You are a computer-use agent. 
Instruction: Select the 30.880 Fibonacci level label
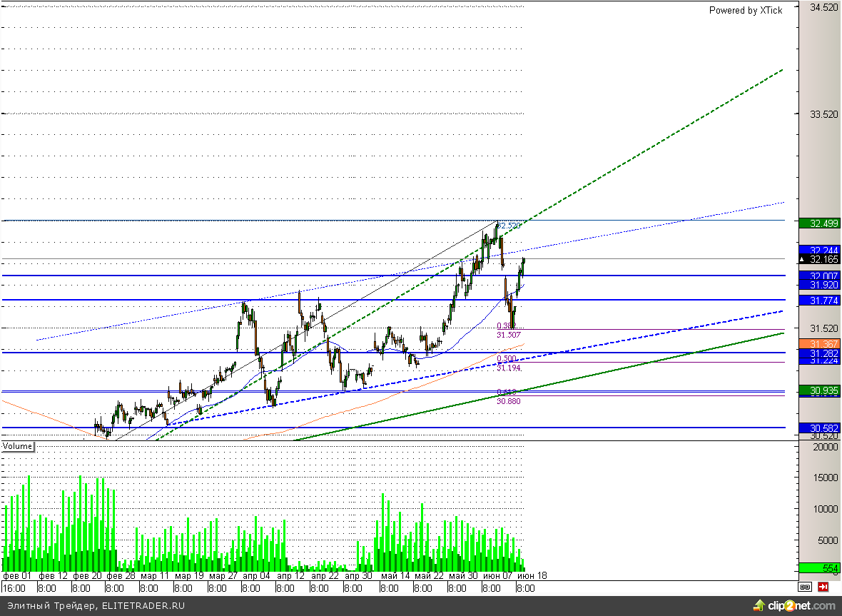click(508, 401)
